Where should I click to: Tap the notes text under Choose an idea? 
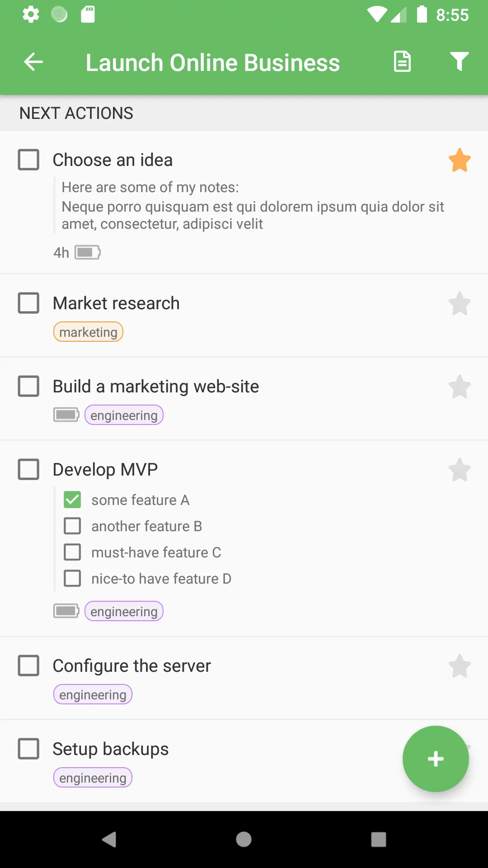252,206
